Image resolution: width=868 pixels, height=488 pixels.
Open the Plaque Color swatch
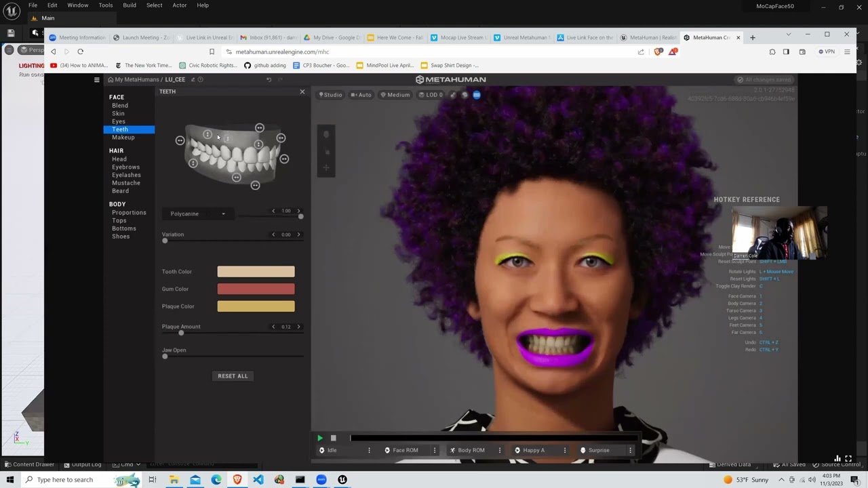256,306
